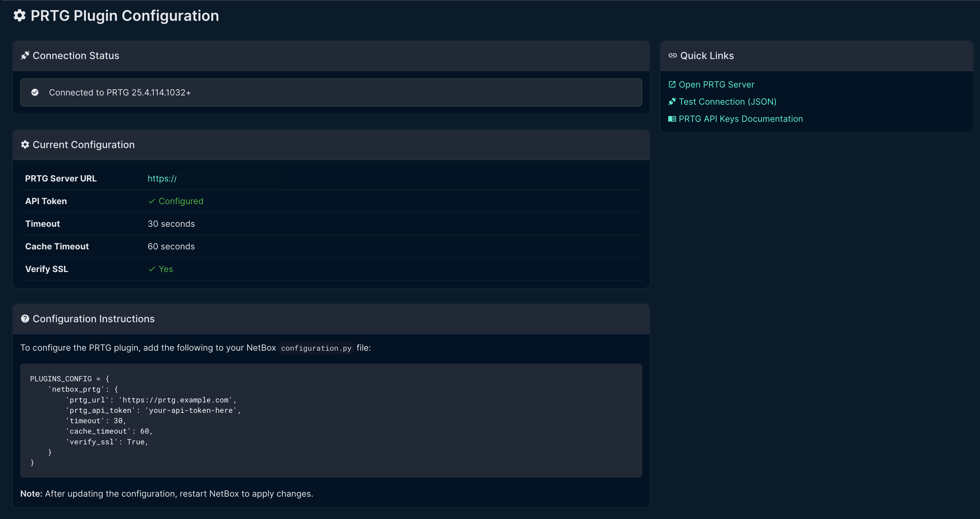980x519 pixels.
Task: Click the gear icon beside Current Configuration
Action: 25,144
